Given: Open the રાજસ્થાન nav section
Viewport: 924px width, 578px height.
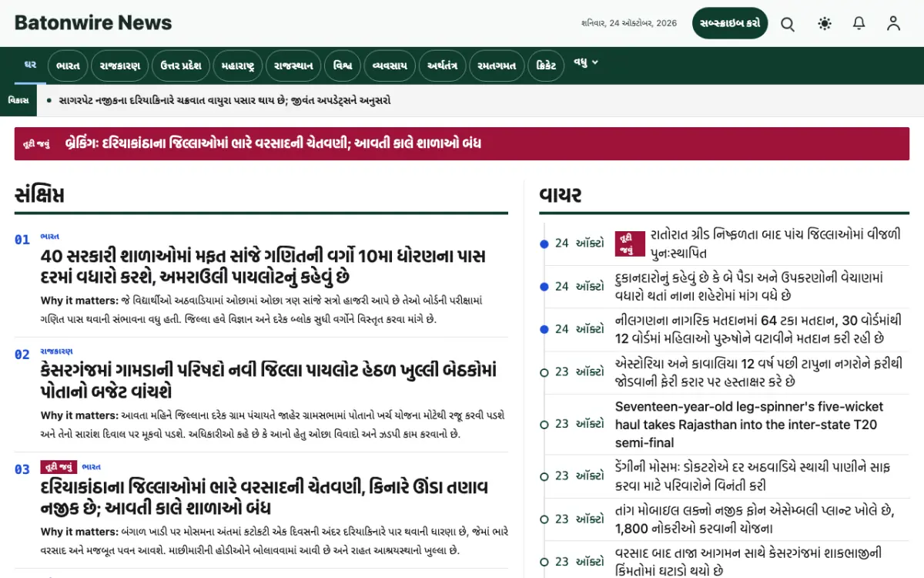Looking at the screenshot, I should (x=294, y=66).
